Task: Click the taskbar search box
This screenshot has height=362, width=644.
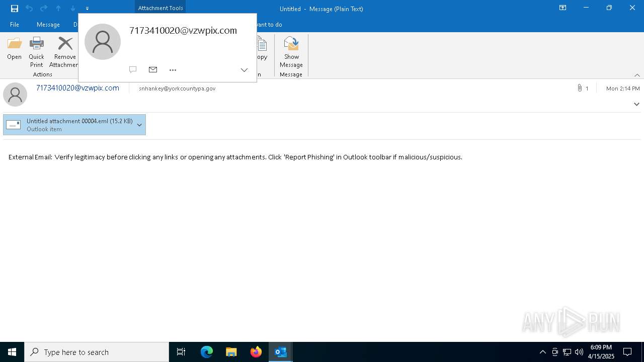Action: 97,352
